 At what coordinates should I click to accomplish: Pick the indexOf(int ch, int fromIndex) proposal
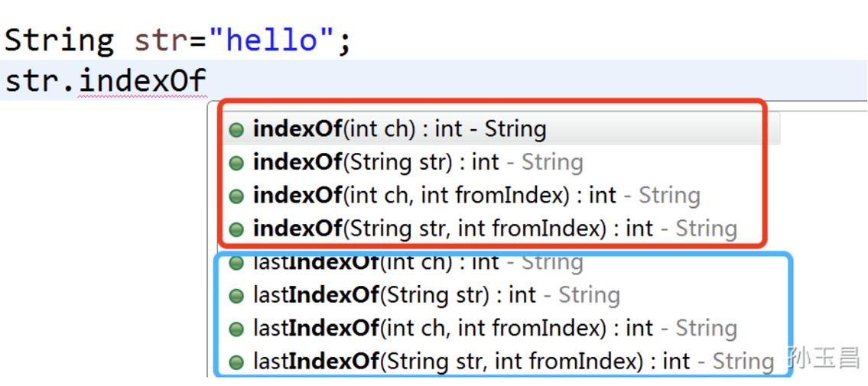(476, 195)
